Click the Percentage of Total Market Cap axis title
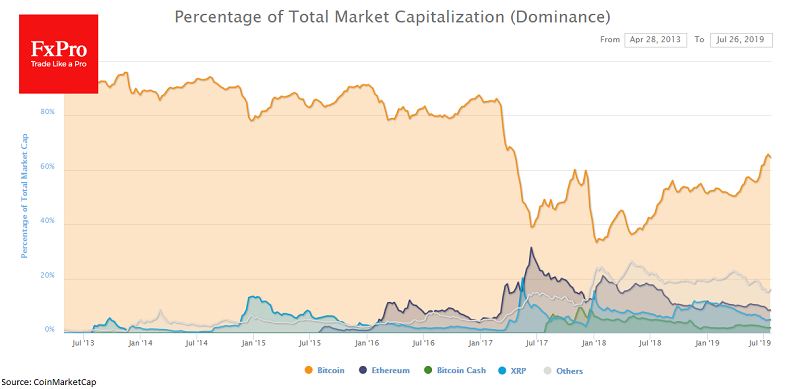Image resolution: width=800 pixels, height=389 pixels. point(23,196)
